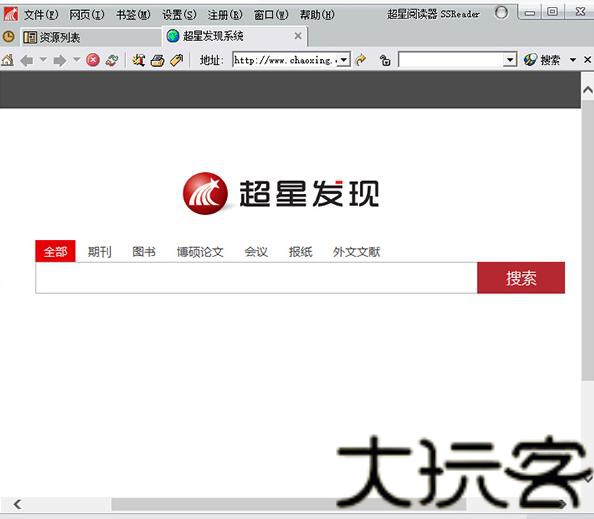
Task: Click the toolbar search text field
Action: pos(452,60)
